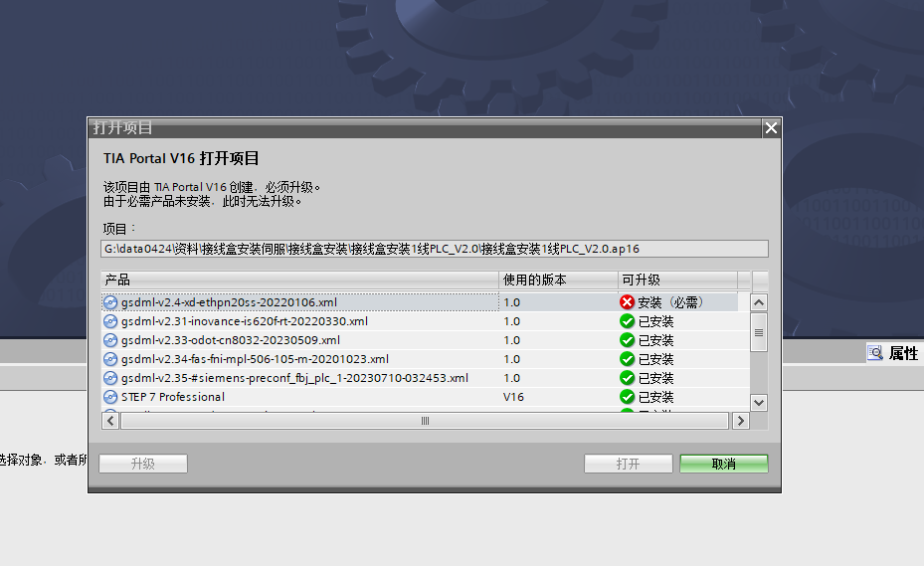Screen dimensions: 924x566
Task: Sort by the 使用的版本 column header
Action: pyautogui.click(x=557, y=280)
